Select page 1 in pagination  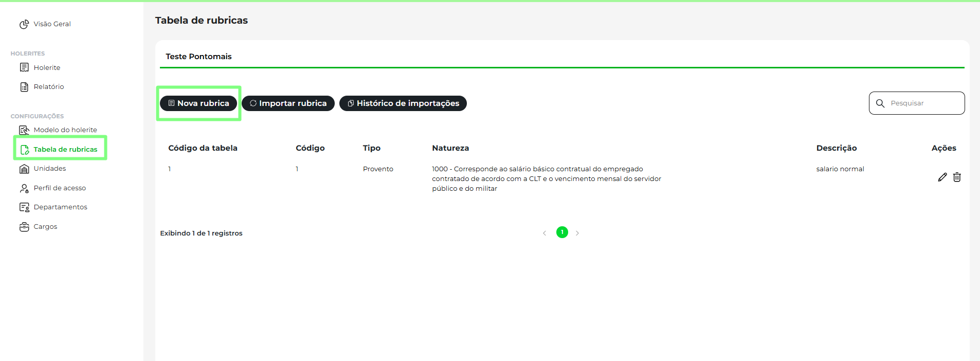562,232
